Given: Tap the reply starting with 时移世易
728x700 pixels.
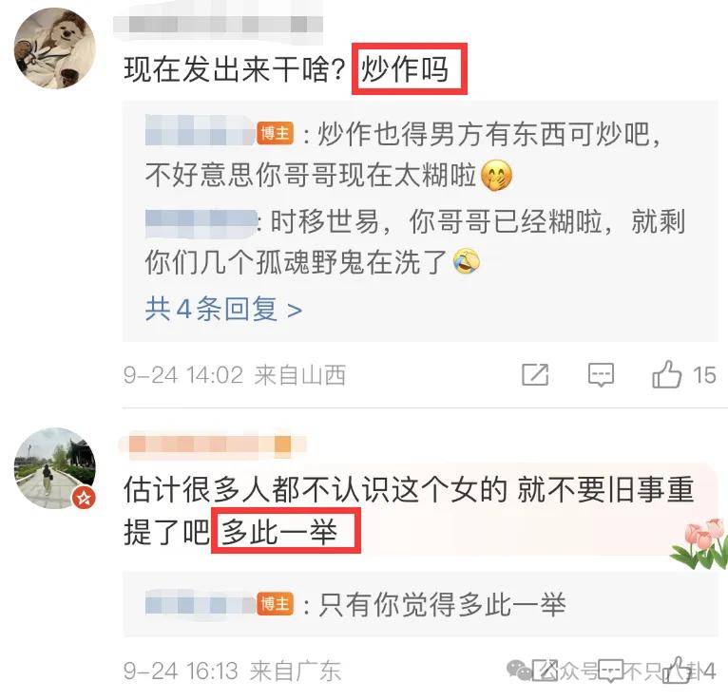Looking at the screenshot, I should point(414,241).
